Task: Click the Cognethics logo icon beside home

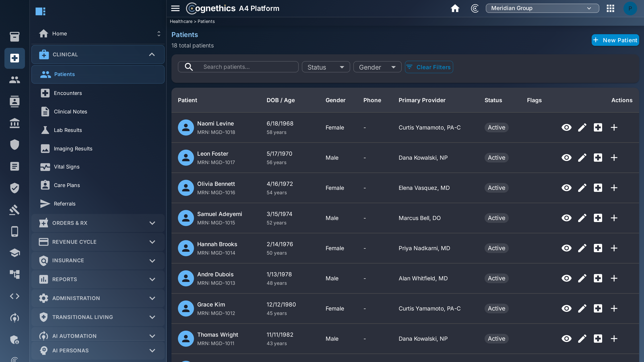Action: [x=475, y=8]
